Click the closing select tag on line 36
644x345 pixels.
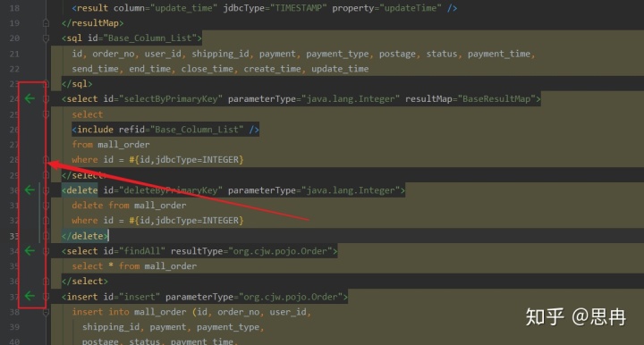pos(85,282)
